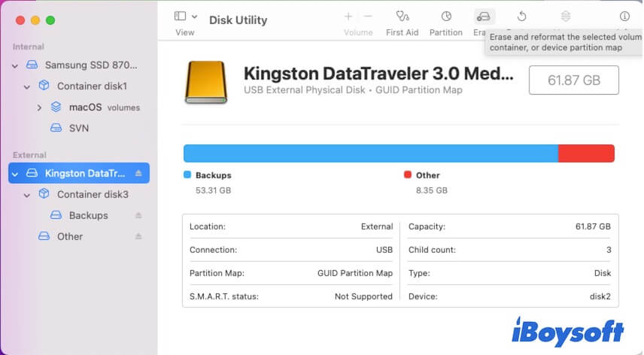Click the Samsung SSD drive icon
The height and width of the screenshot is (355, 644).
click(32, 65)
